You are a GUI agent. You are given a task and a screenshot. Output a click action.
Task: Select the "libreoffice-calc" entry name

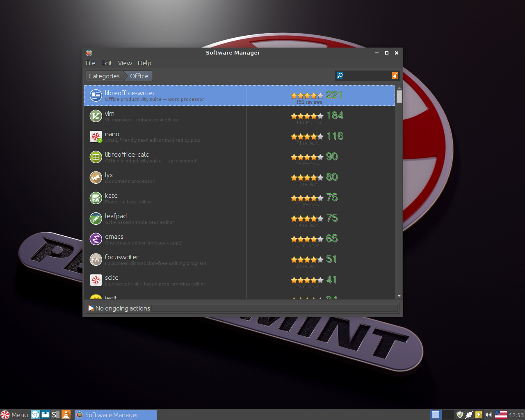click(x=127, y=155)
